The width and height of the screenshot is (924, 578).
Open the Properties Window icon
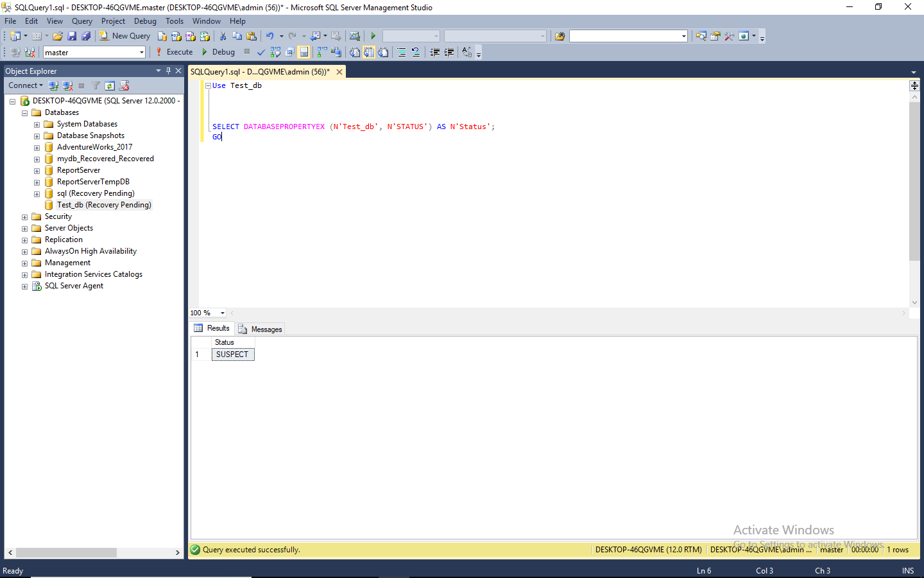coord(715,36)
